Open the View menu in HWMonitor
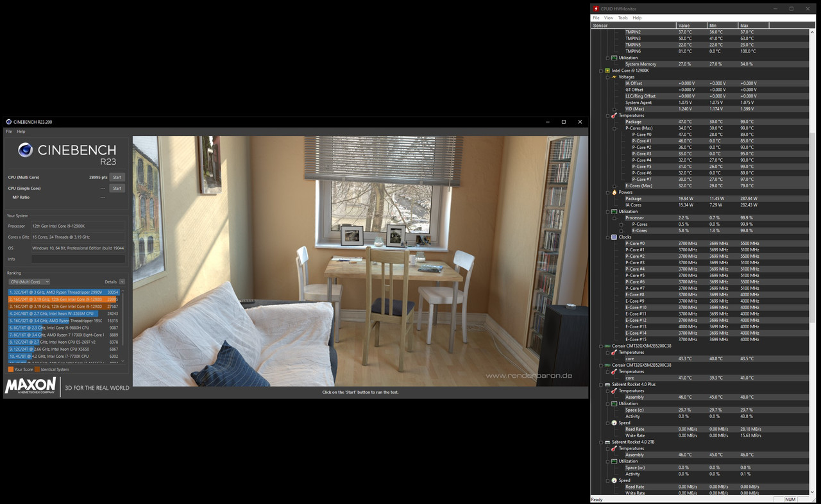Image resolution: width=821 pixels, height=504 pixels. tap(609, 18)
